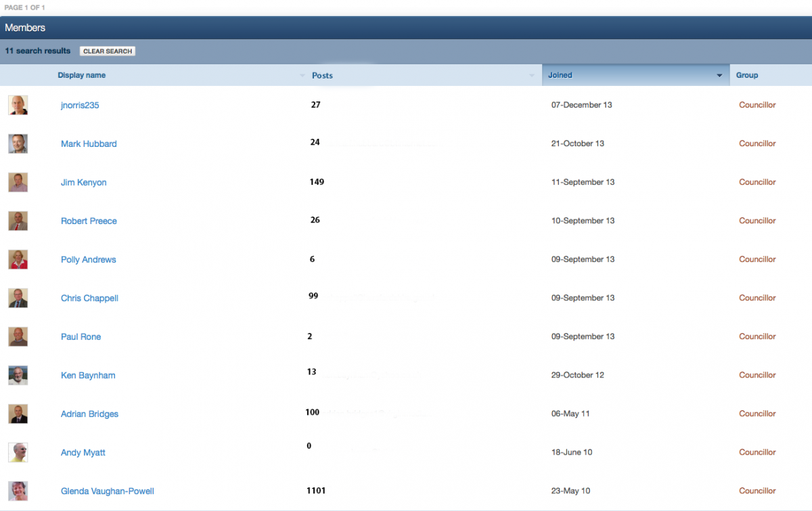View Jim Kenyon's member profile
Image resolution: width=812 pixels, height=511 pixels.
coord(84,183)
